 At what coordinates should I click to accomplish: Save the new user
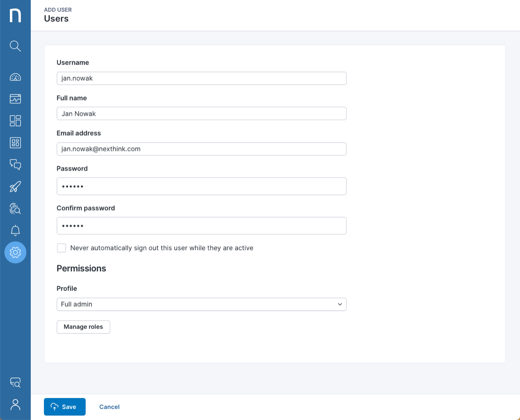[65, 407]
